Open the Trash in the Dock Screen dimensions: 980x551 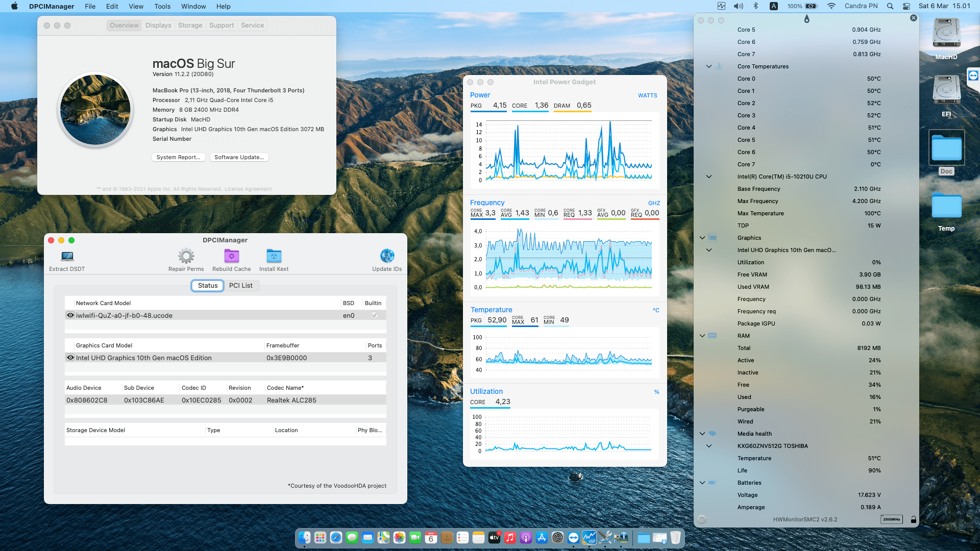coord(675,538)
